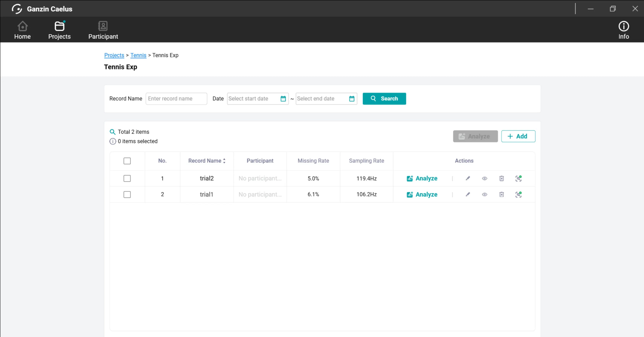Edit trial2 with the pencil icon
Screen dimensions: 644x337
click(468, 178)
